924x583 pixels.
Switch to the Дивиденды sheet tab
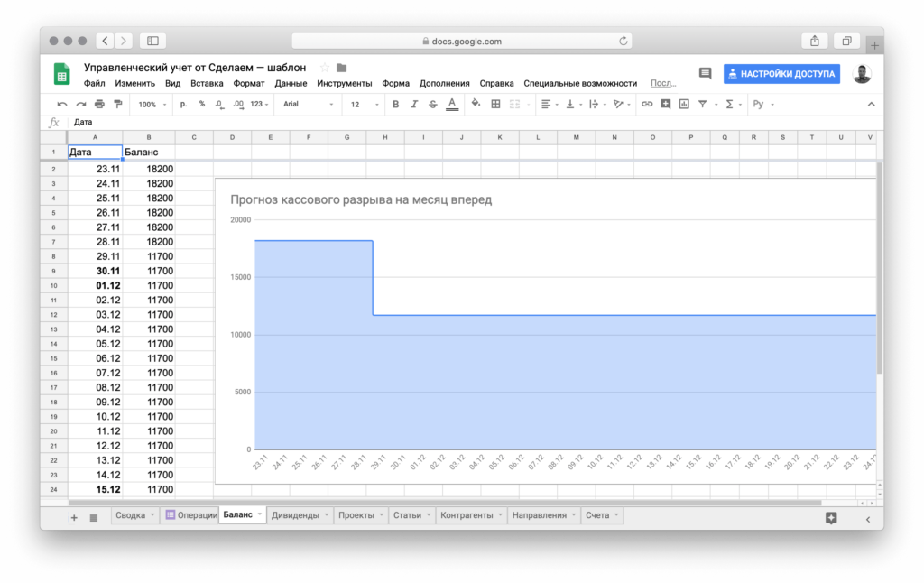coord(295,515)
